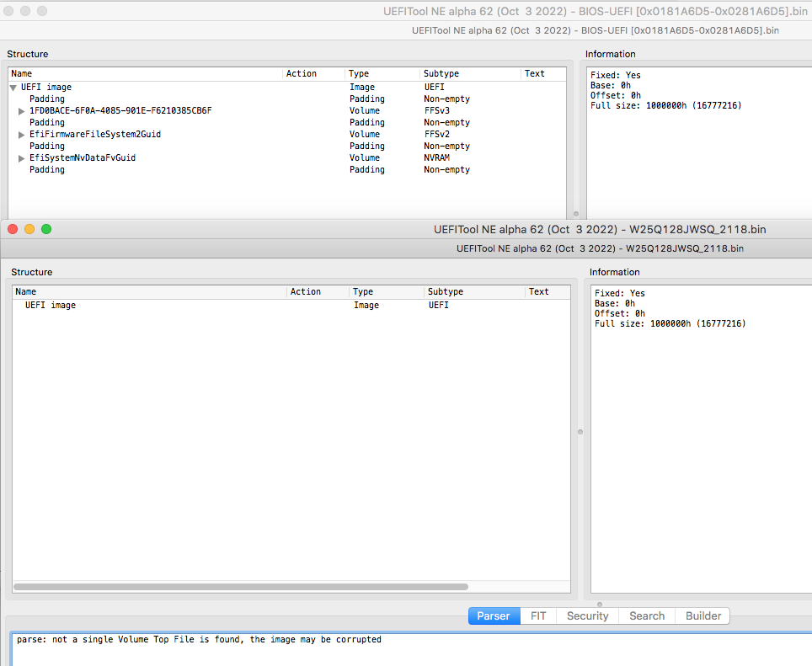The height and width of the screenshot is (666, 812).
Task: Click Action column header in BIOS-UEFI window
Action: point(314,73)
